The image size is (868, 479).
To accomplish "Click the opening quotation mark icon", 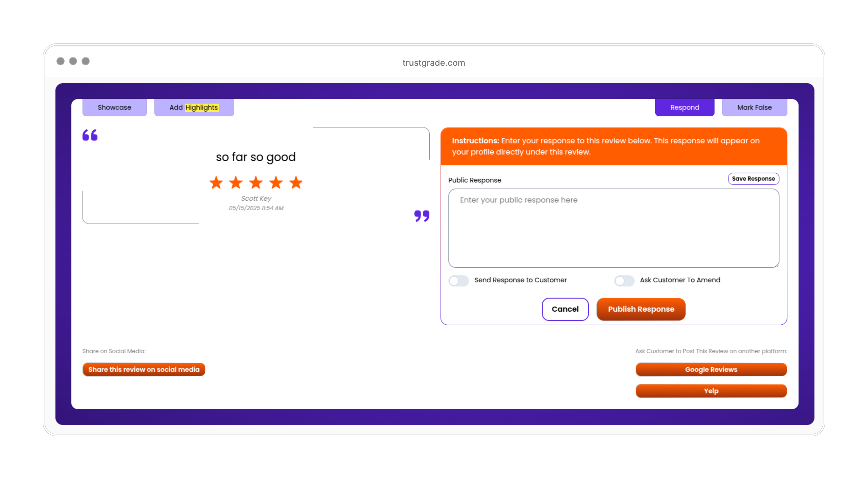I will (90, 135).
